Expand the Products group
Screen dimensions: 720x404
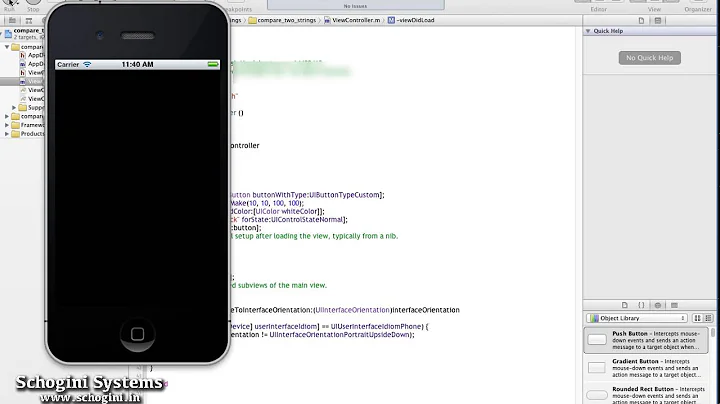[x=7, y=134]
